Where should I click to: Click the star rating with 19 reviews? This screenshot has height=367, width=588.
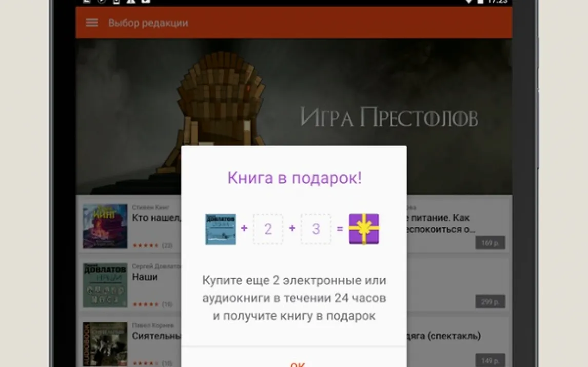coord(152,304)
